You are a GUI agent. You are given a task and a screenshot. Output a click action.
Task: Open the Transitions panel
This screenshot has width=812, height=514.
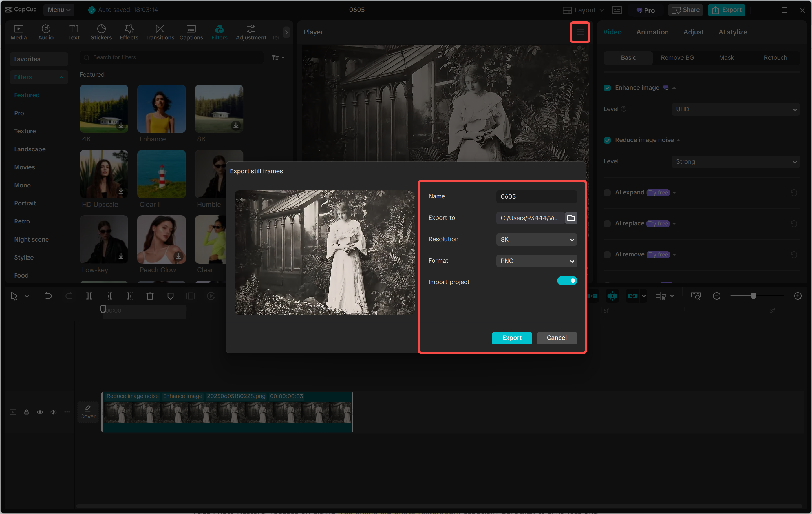pyautogui.click(x=160, y=32)
